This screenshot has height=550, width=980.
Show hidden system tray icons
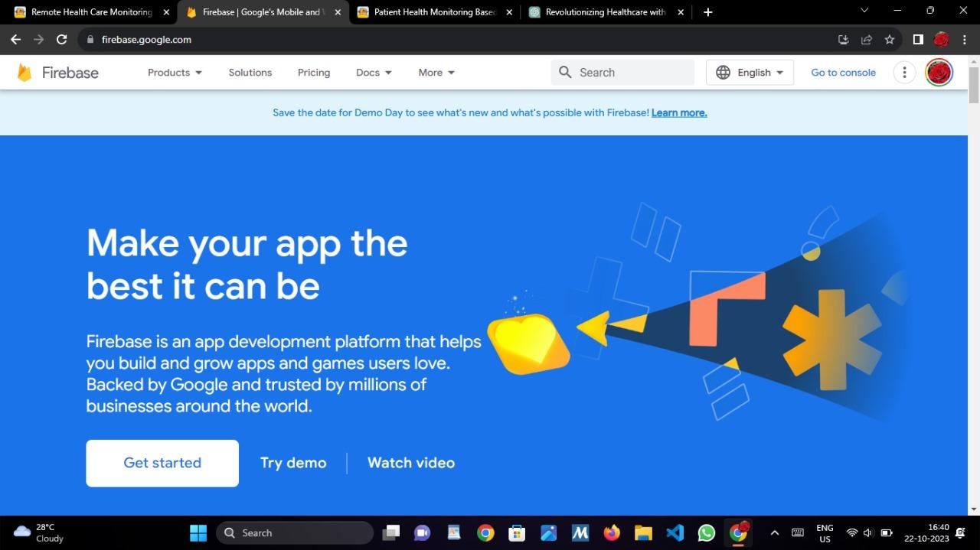click(x=774, y=532)
